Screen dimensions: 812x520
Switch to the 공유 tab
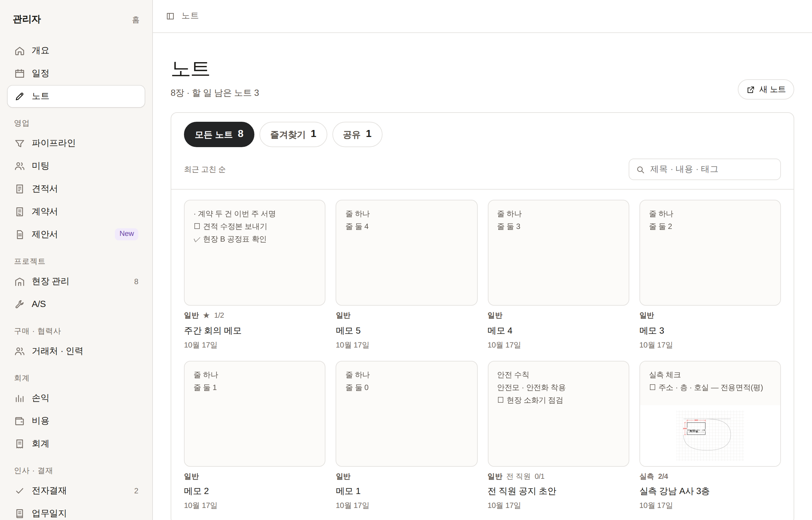pyautogui.click(x=357, y=134)
